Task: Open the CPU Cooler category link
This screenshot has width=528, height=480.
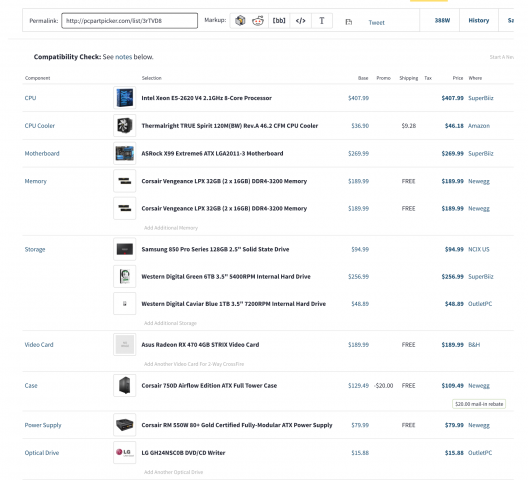Action: [x=39, y=126]
